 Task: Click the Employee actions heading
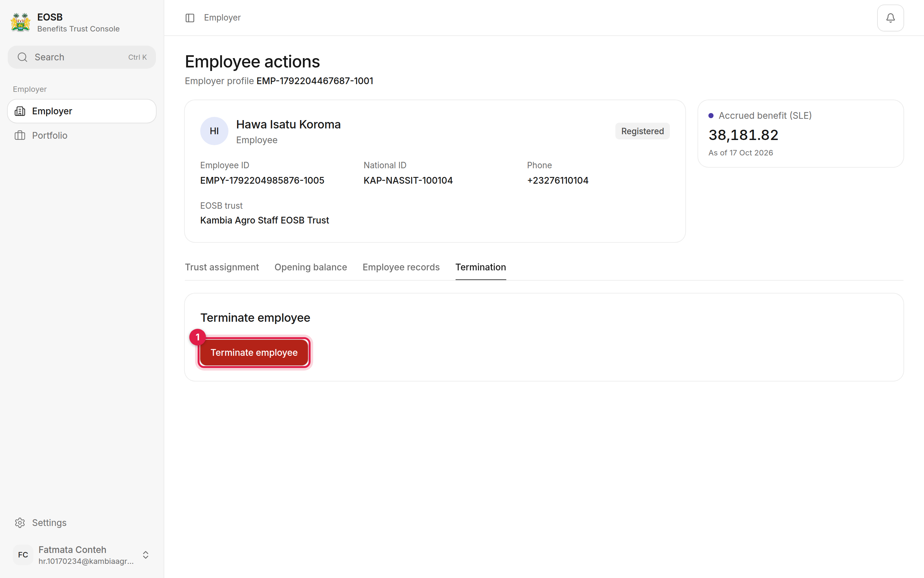[252, 62]
